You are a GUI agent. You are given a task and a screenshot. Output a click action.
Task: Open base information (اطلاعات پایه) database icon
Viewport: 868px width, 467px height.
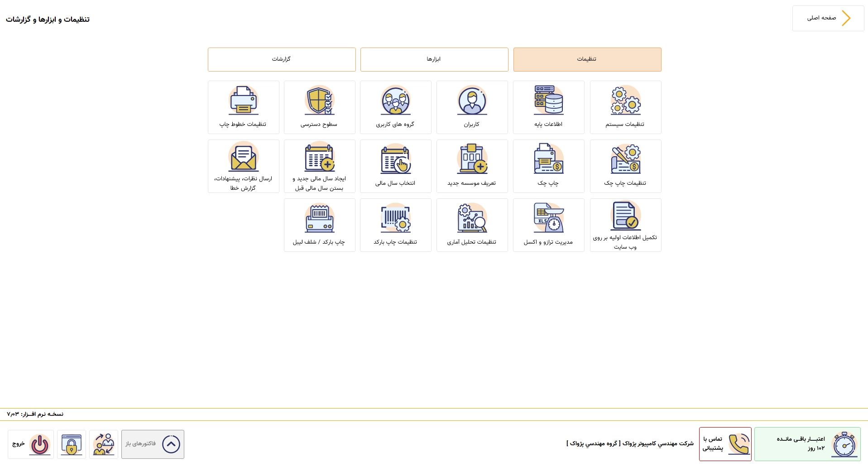click(x=548, y=100)
